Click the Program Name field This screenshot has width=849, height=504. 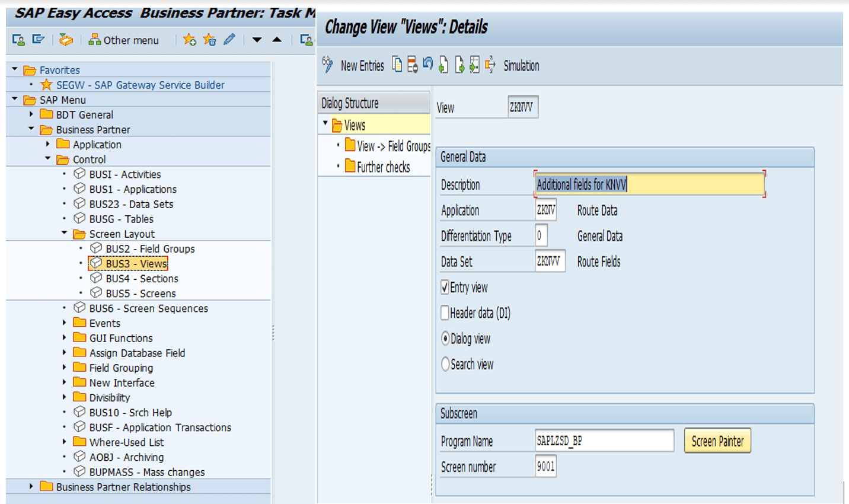(x=604, y=441)
